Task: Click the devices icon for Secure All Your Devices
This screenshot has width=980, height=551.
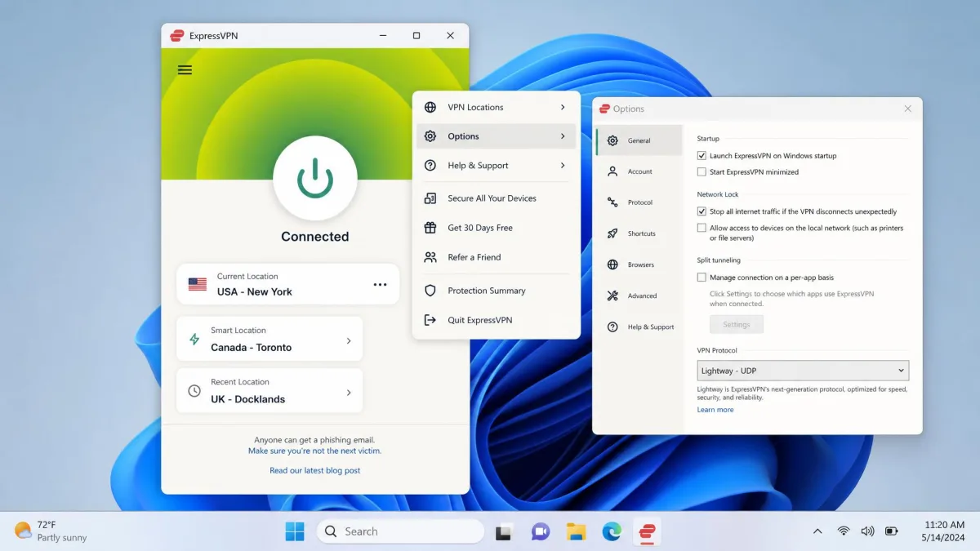Action: 430,198
